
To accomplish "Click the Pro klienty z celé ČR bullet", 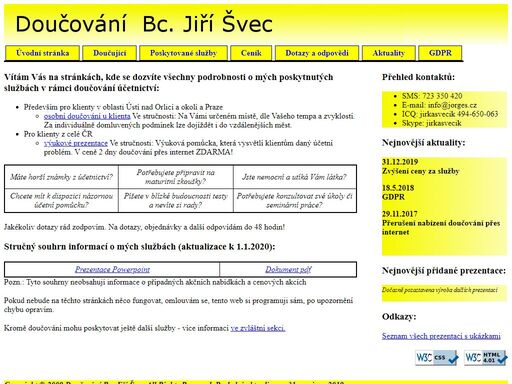I will (x=58, y=134).
